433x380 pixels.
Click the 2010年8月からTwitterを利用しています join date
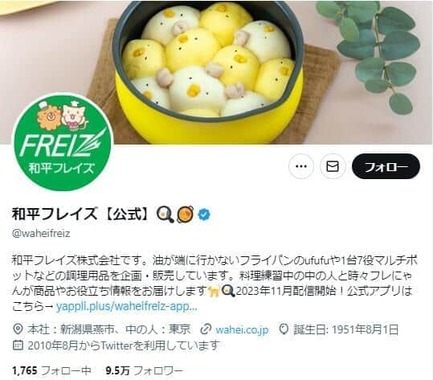[124, 345]
